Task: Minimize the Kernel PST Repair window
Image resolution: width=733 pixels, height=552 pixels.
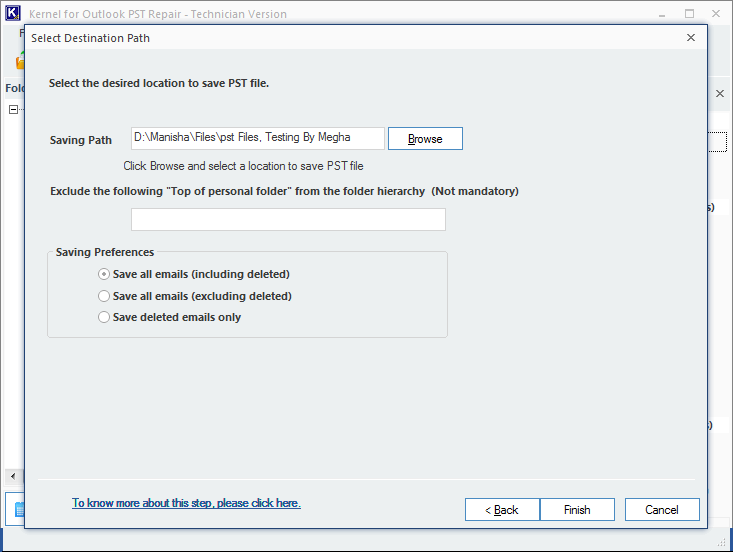Action: 662,14
